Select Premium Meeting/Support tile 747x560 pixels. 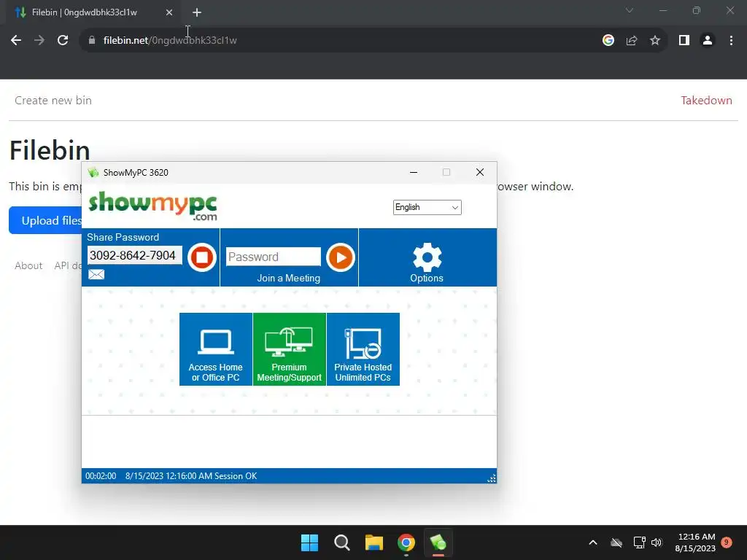click(289, 349)
